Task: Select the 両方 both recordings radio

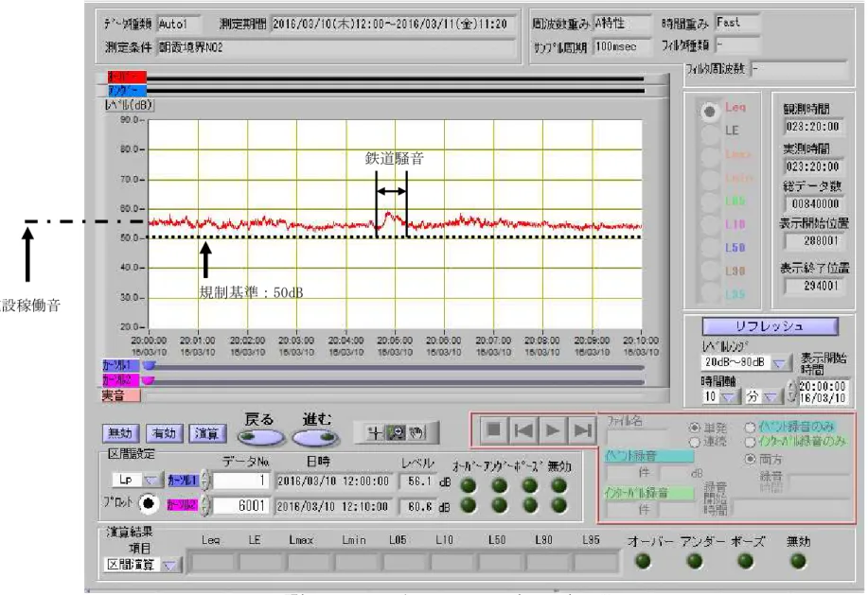Action: click(750, 459)
